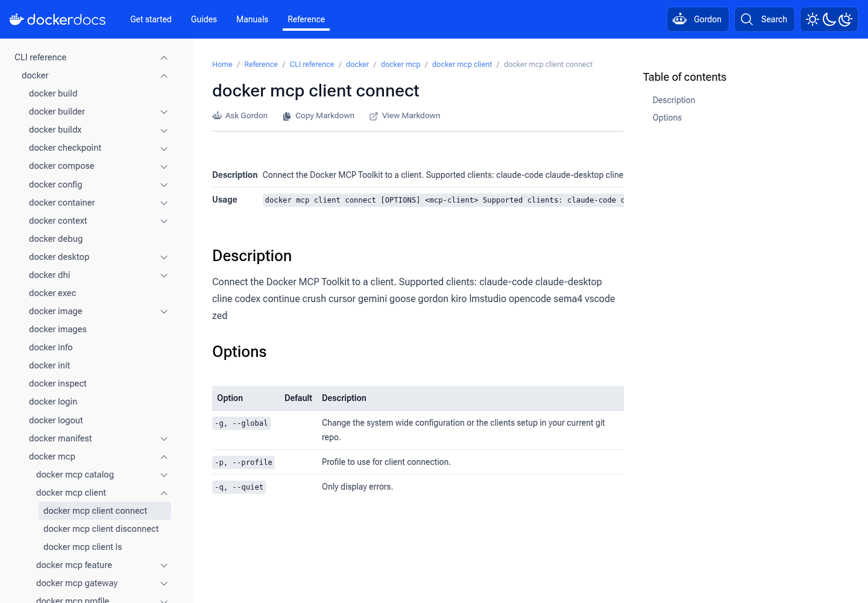Image resolution: width=868 pixels, height=603 pixels.
Task: Open docker exec sidebar item
Action: (x=52, y=293)
